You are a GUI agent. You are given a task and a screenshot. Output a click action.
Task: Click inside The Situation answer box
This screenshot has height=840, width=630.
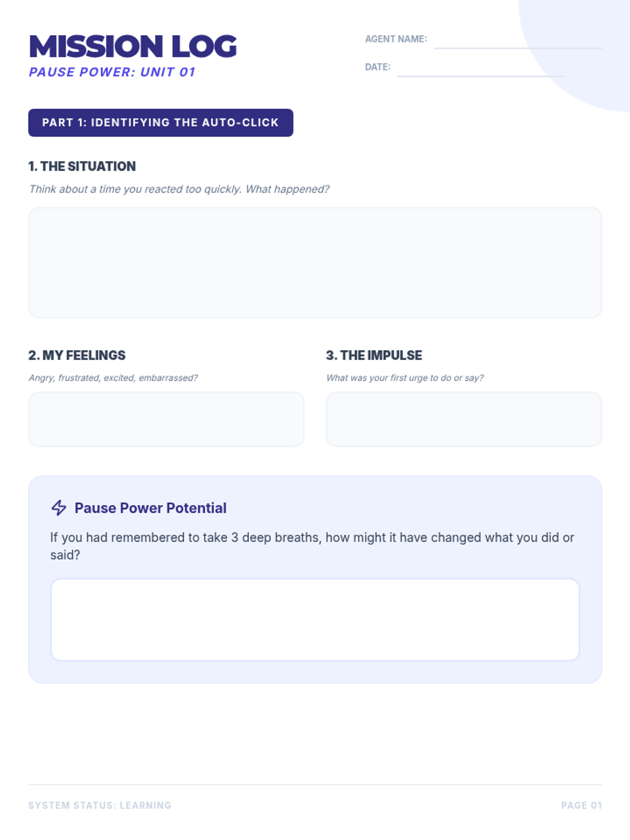(x=315, y=262)
